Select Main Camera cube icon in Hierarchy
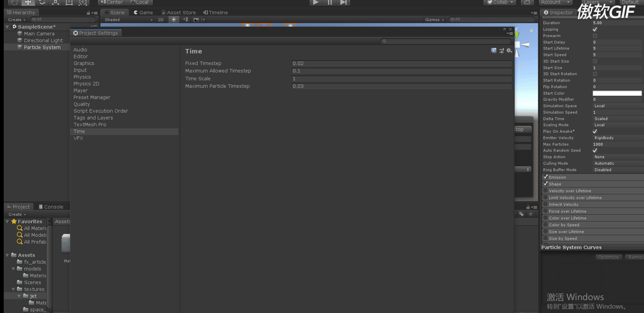 point(20,34)
